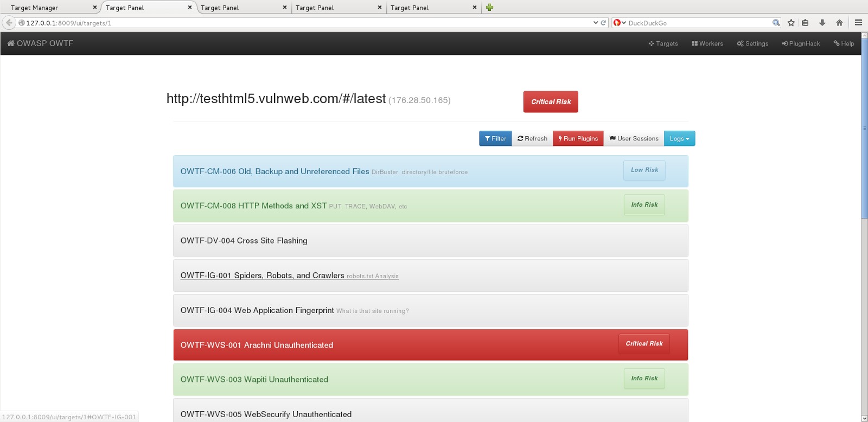868x422 pixels.
Task: Click the IP address 176.28.50.165
Action: (x=419, y=100)
